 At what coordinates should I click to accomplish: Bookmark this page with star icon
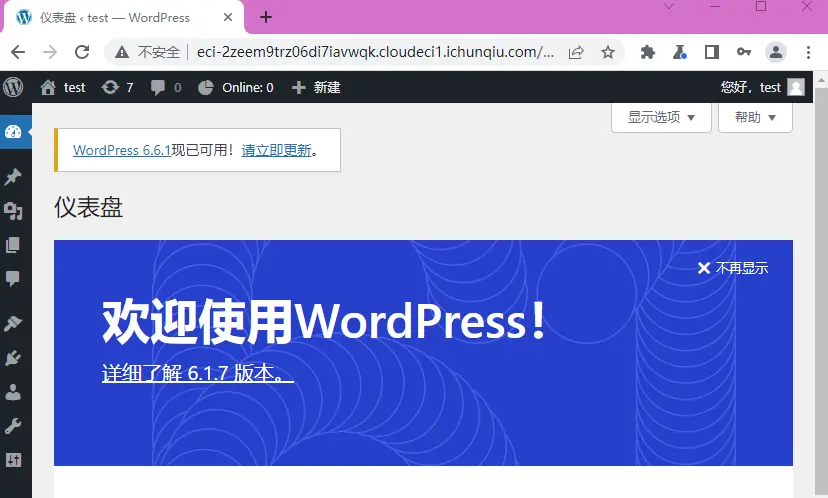pyautogui.click(x=608, y=52)
